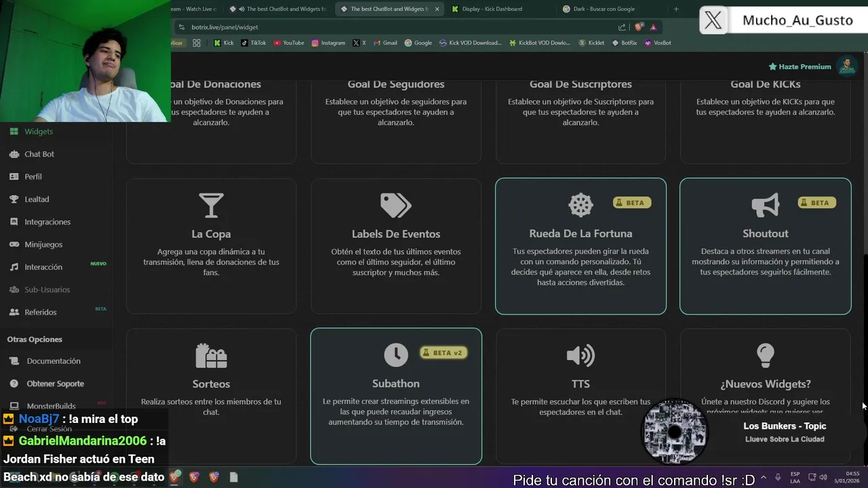Click the Integraciones sidebar icon

pyautogui.click(x=14, y=222)
